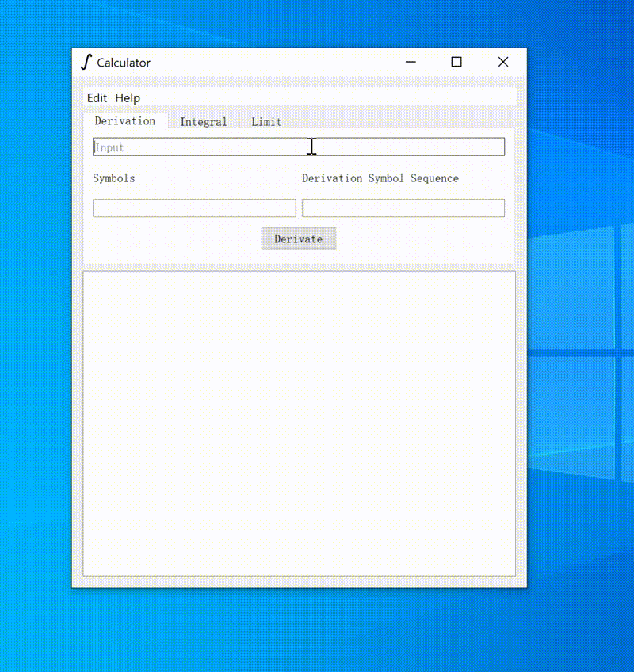The image size is (634, 672).
Task: Maximize the Calculator window
Action: pyautogui.click(x=456, y=62)
